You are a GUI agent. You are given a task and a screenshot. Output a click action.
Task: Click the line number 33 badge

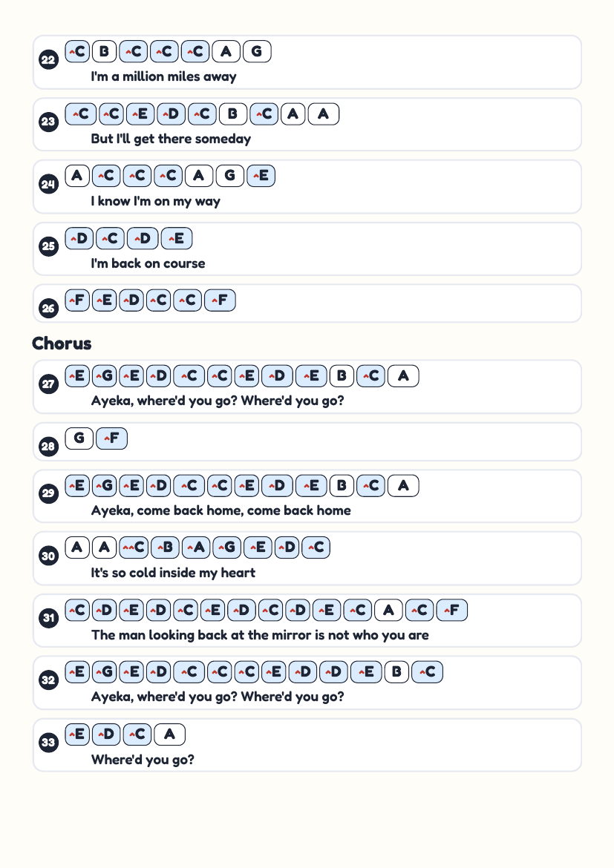[x=49, y=743]
